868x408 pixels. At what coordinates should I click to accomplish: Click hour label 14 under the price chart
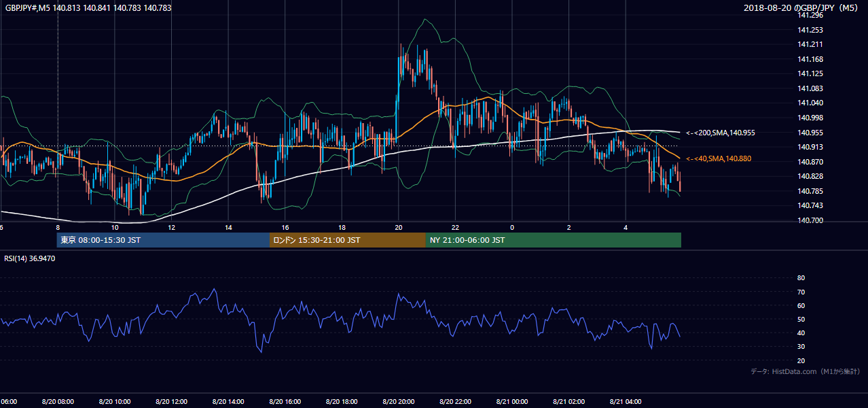click(x=228, y=227)
